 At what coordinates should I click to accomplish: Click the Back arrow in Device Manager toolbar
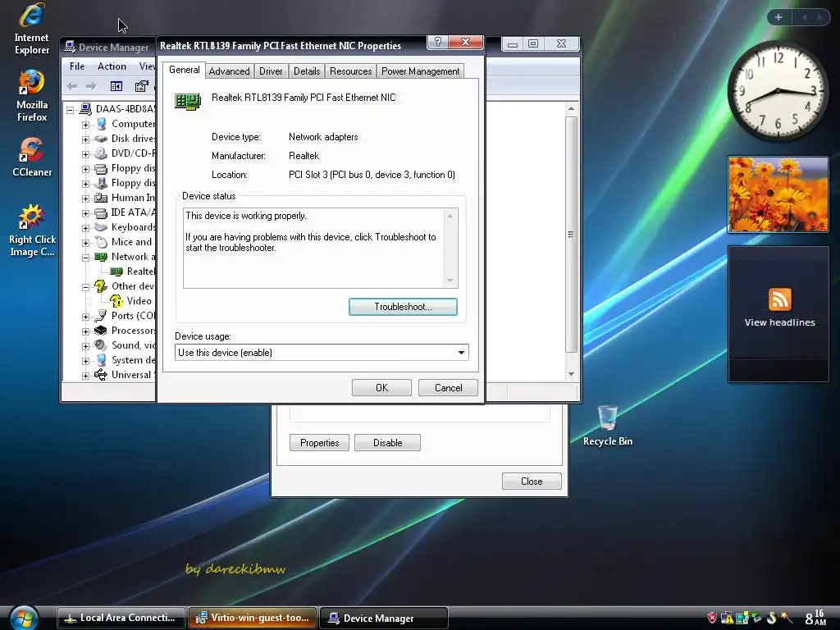[x=72, y=86]
